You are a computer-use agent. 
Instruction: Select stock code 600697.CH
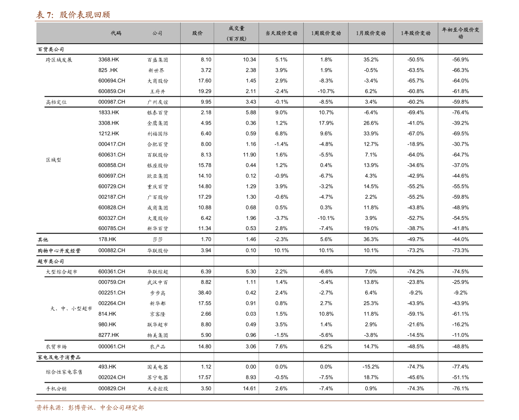[112, 176]
